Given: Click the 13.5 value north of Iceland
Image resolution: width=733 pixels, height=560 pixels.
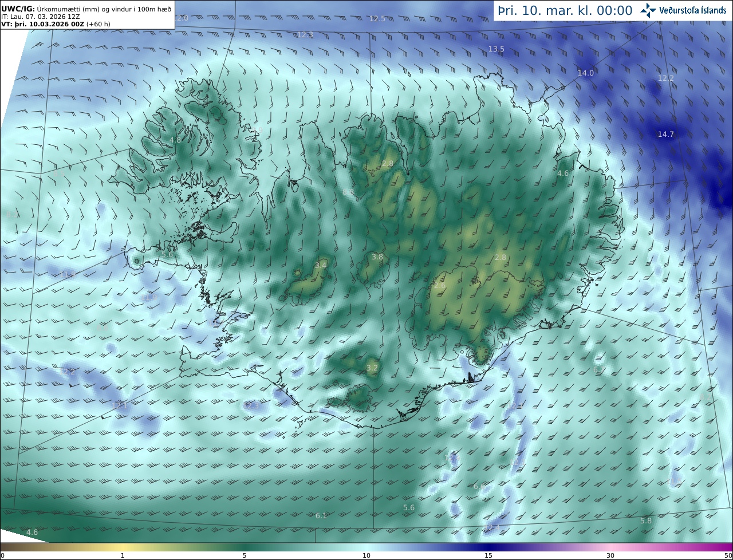Looking at the screenshot, I should (x=496, y=49).
